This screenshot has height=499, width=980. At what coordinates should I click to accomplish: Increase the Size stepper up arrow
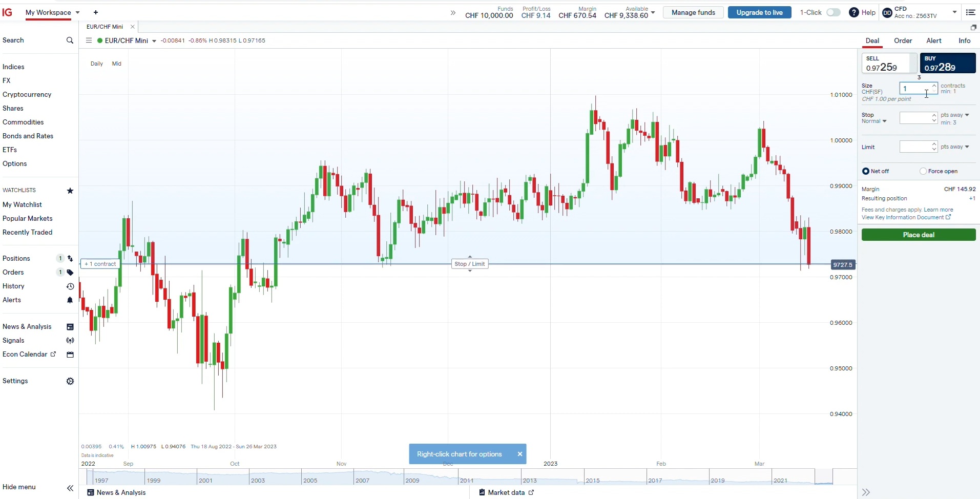934,86
